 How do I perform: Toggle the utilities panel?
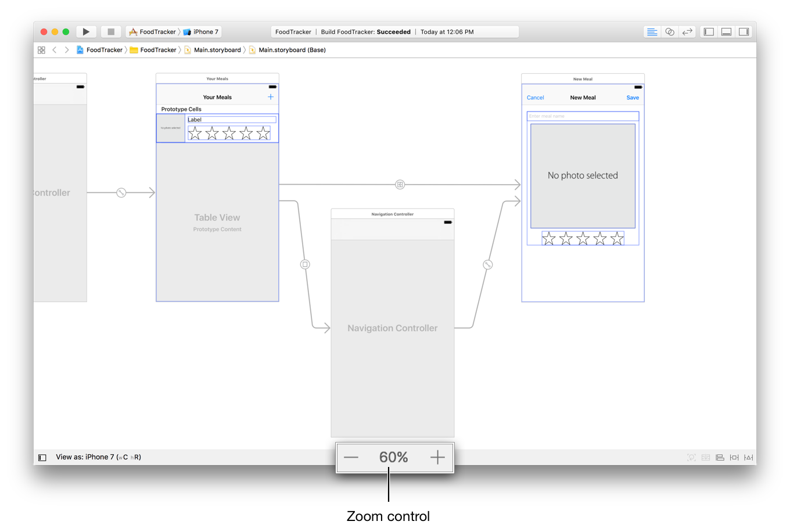(x=744, y=32)
